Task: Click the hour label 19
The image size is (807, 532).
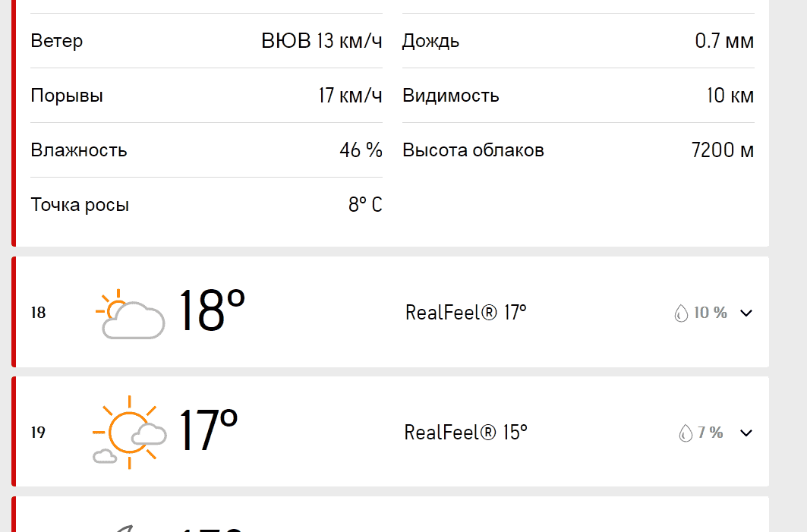Action: pos(38,433)
